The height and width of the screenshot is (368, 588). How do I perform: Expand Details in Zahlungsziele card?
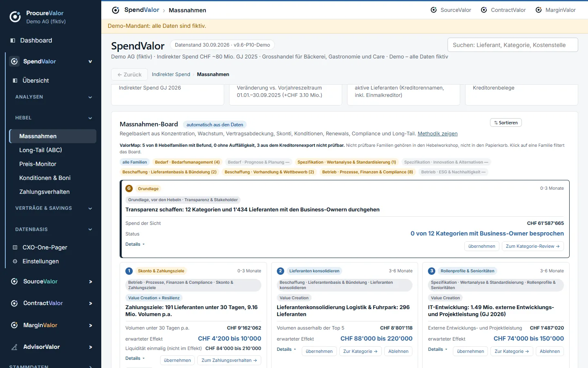click(x=135, y=358)
